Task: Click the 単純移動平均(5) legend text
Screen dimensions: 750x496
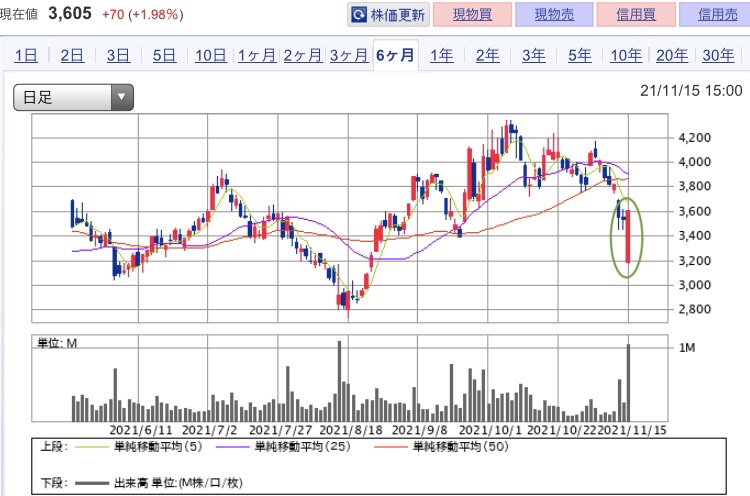Action: coord(158,446)
